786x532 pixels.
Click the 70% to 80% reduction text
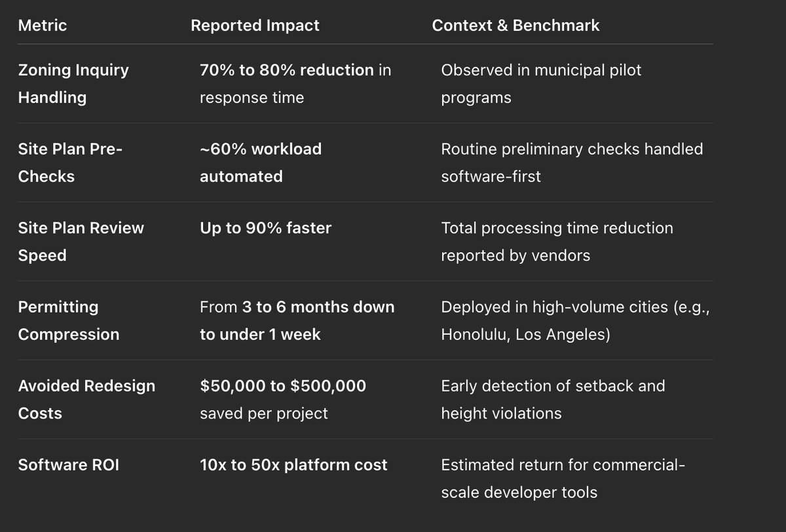point(287,70)
